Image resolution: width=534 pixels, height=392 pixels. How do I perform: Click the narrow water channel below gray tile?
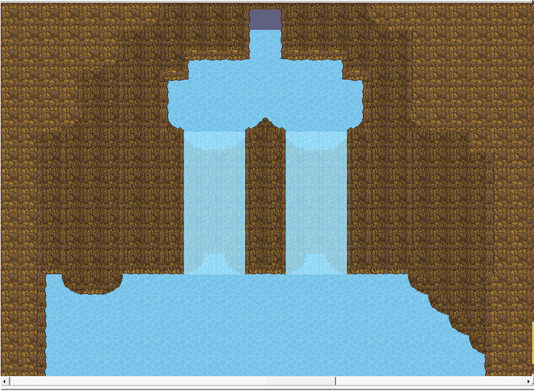[265, 45]
